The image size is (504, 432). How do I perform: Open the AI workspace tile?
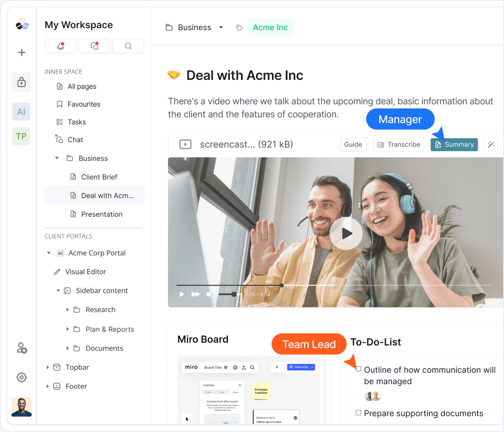pyautogui.click(x=21, y=112)
